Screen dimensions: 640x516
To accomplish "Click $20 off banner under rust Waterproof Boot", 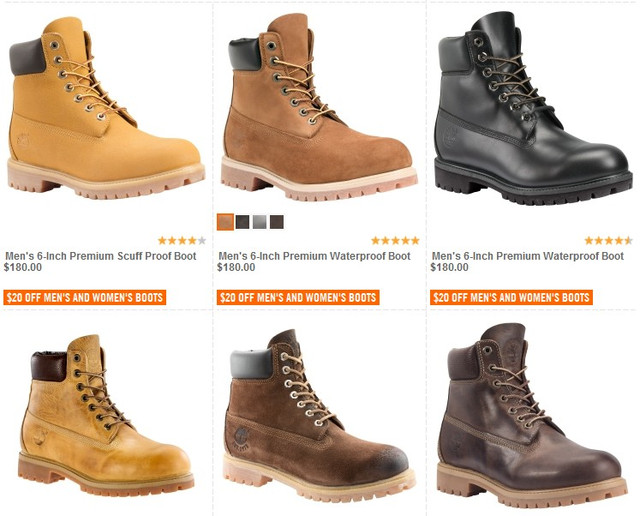I will click(x=298, y=297).
